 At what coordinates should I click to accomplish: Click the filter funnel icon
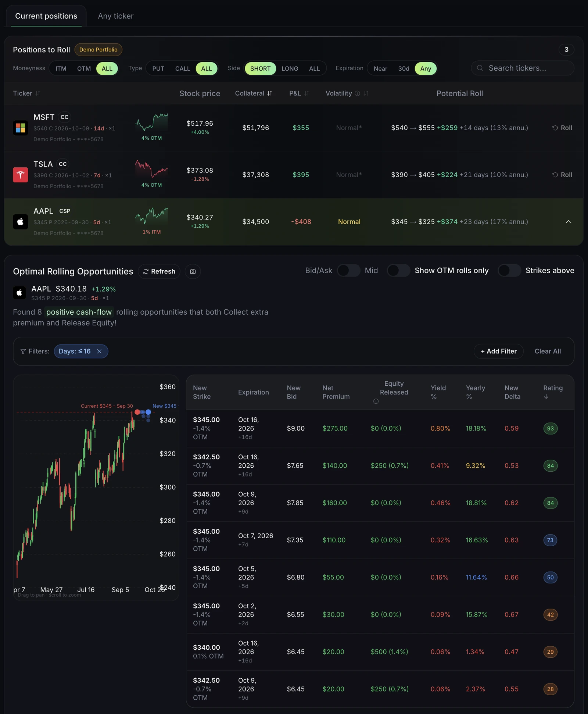point(23,351)
